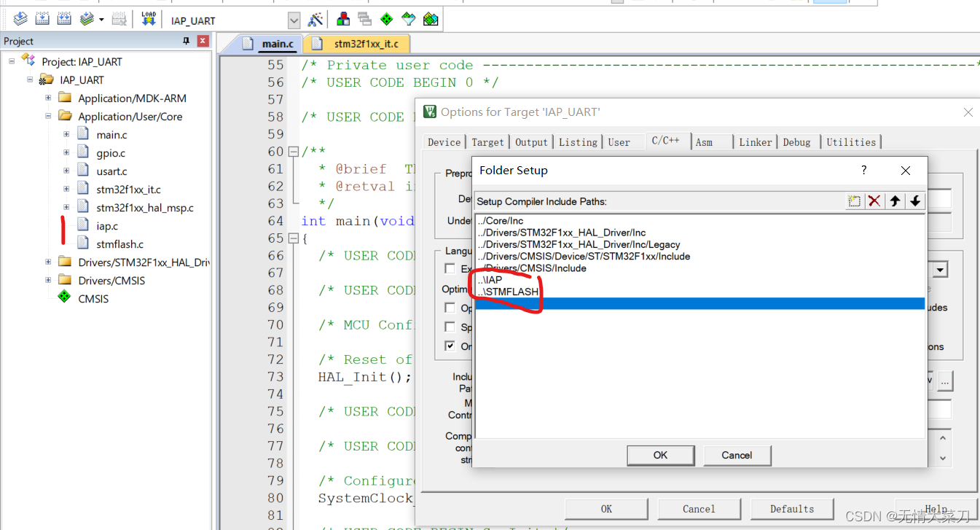The width and height of the screenshot is (980, 530).
Task: Uncheck the One ELF Section per Function checkbox
Action: (x=450, y=346)
